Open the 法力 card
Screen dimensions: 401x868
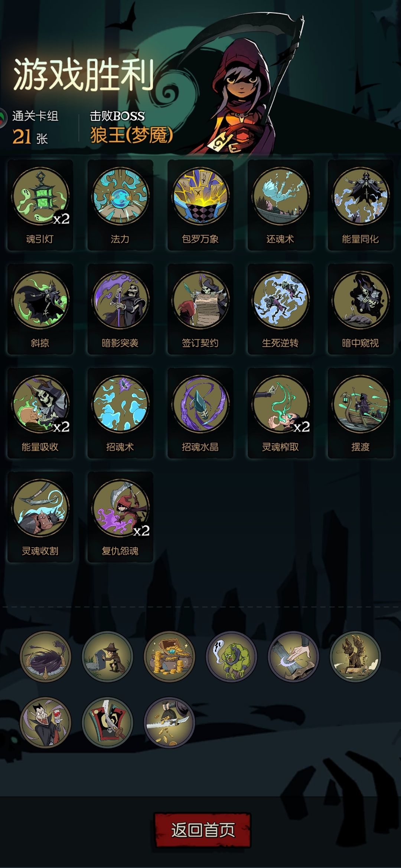[120, 205]
